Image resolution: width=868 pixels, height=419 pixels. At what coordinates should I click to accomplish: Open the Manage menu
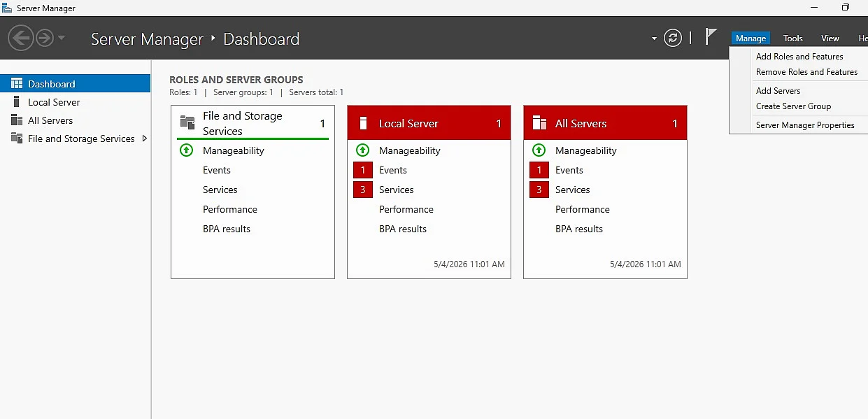(x=750, y=38)
